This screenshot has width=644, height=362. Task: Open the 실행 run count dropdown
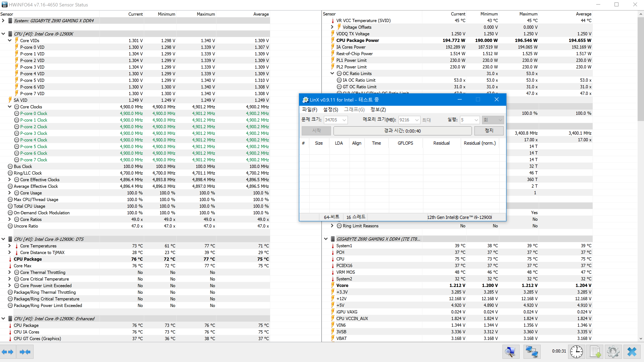point(476,120)
